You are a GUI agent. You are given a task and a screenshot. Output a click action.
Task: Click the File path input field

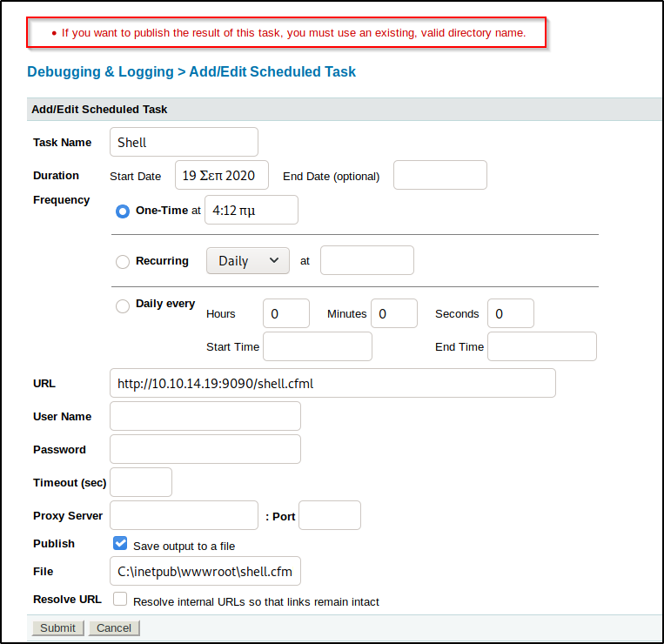(x=205, y=571)
